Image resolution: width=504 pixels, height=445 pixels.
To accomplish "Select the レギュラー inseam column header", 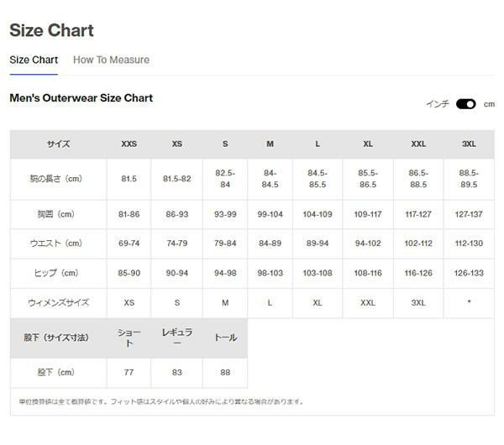I will [x=176, y=338].
